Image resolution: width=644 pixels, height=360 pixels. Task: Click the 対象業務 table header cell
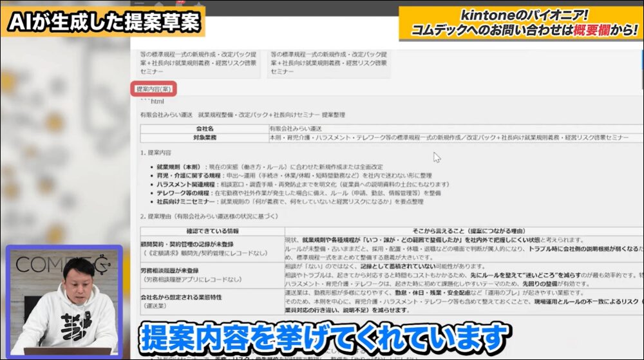[205, 138]
